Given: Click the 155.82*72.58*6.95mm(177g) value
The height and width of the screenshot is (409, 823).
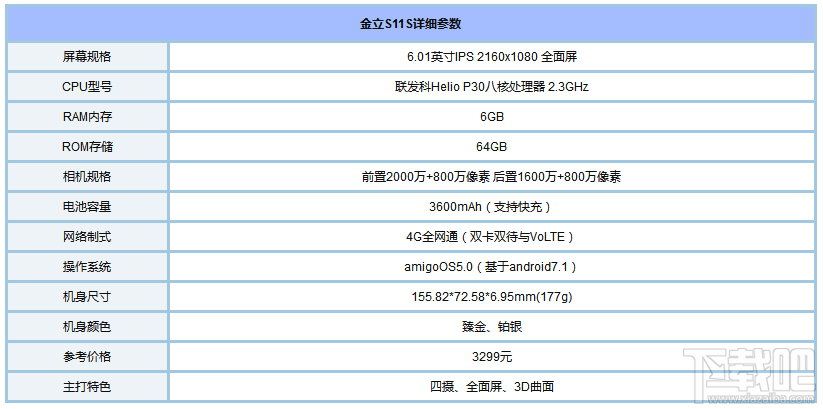Looking at the screenshot, I should (x=492, y=297).
